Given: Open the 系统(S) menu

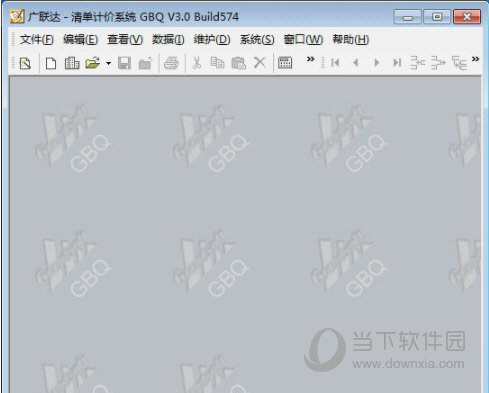Looking at the screenshot, I should coord(257,40).
